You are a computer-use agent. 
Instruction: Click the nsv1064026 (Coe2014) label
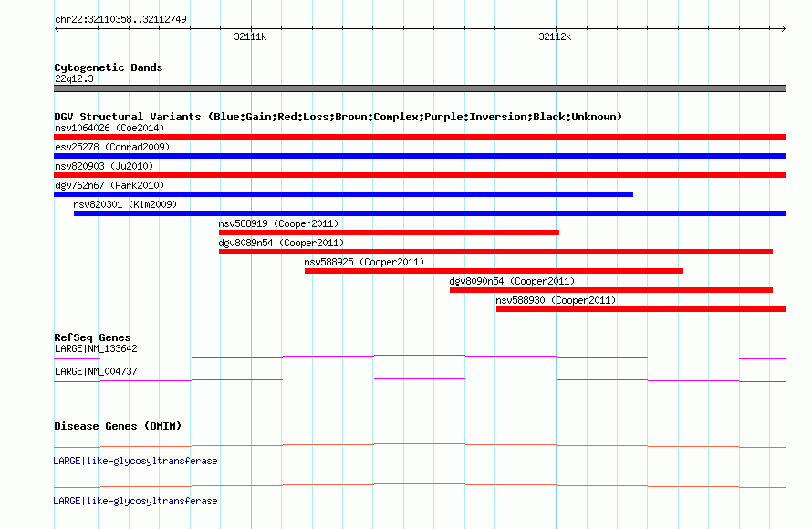[109, 128]
